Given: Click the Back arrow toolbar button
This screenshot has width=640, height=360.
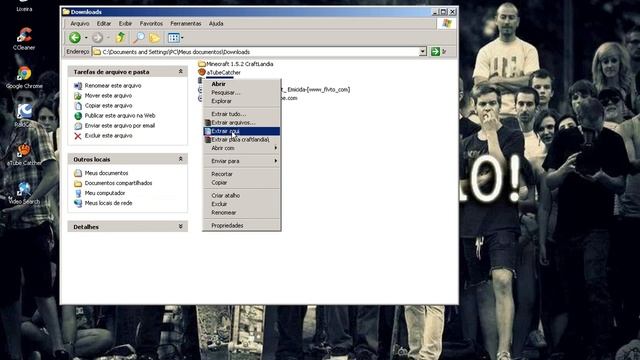Looking at the screenshot, I should [75, 38].
